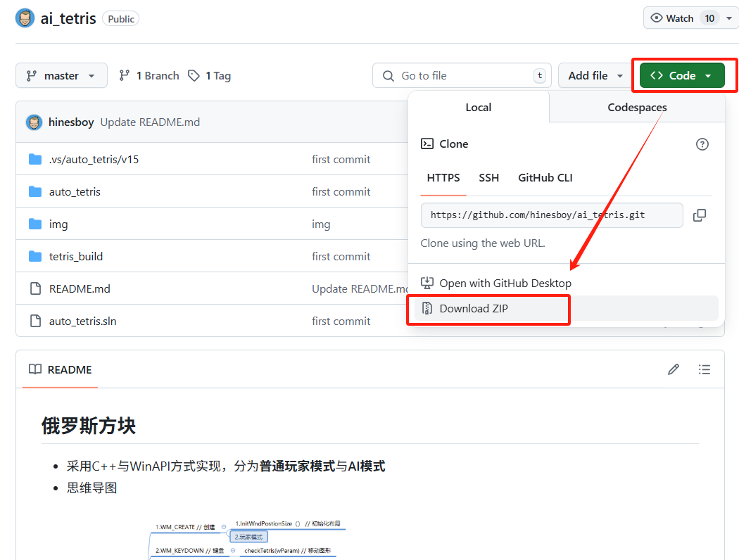
Task: Click the folder icon beside img
Action: 35,224
